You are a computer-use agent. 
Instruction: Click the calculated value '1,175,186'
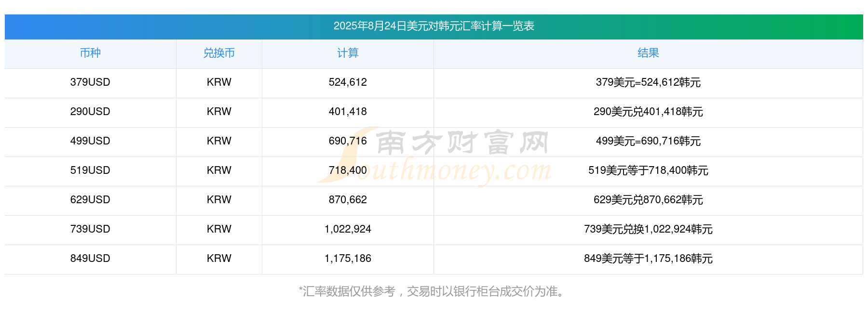pyautogui.click(x=348, y=259)
